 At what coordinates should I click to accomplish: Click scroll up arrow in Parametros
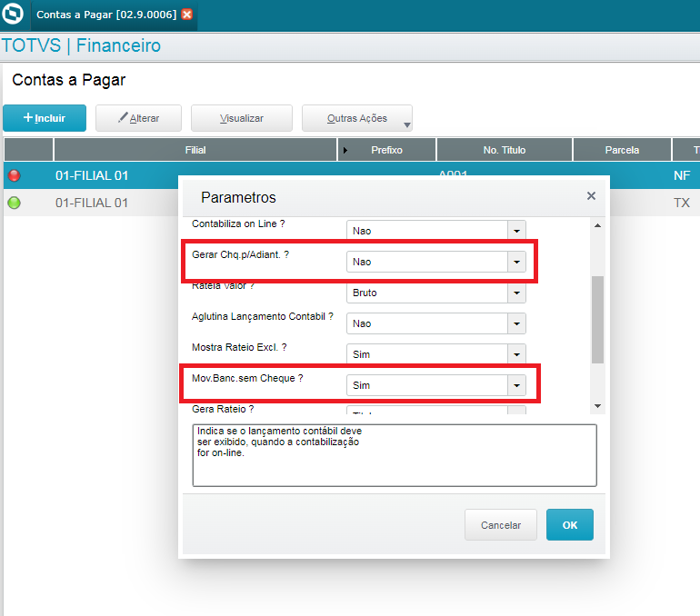597,225
